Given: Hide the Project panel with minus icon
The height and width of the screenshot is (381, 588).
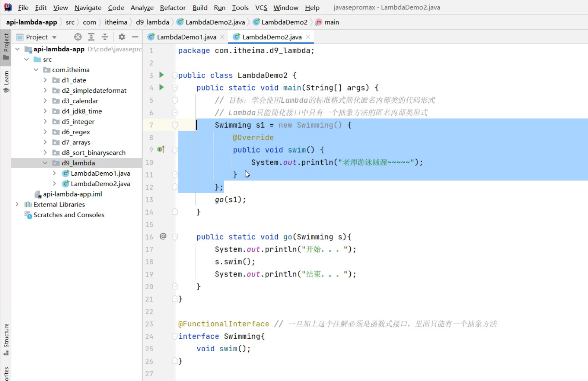Looking at the screenshot, I should click(x=135, y=37).
